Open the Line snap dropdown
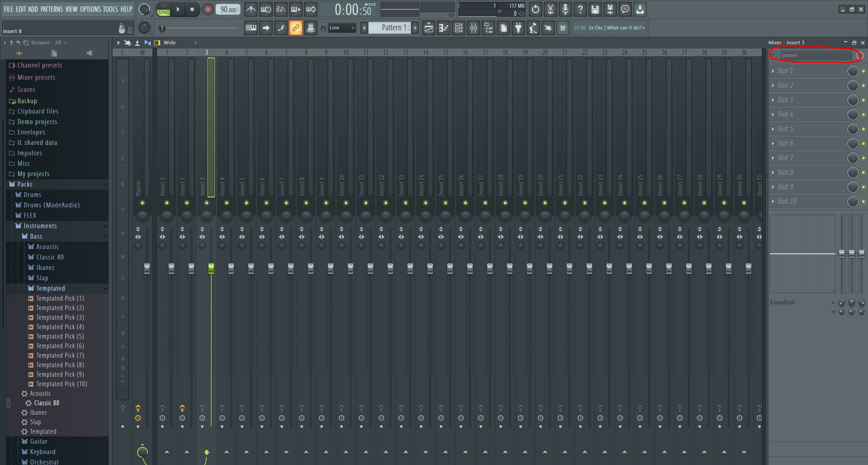This screenshot has height=465, width=868. click(x=342, y=28)
